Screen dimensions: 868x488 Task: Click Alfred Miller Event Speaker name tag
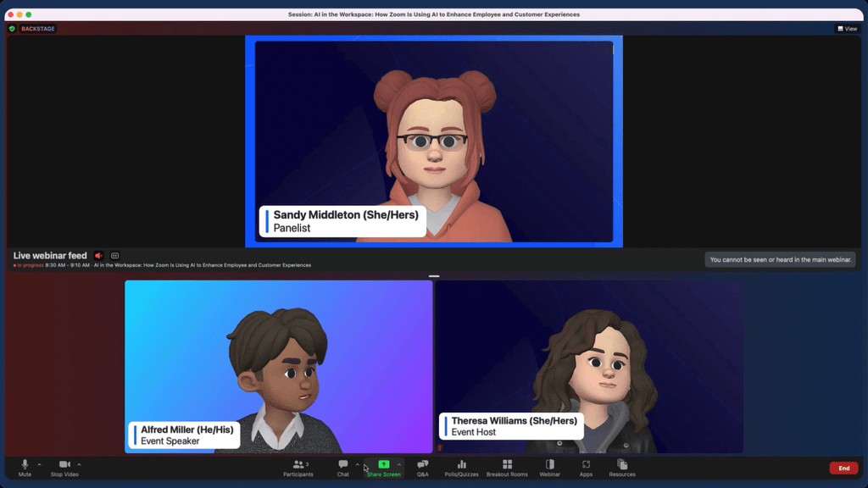pyautogui.click(x=184, y=435)
